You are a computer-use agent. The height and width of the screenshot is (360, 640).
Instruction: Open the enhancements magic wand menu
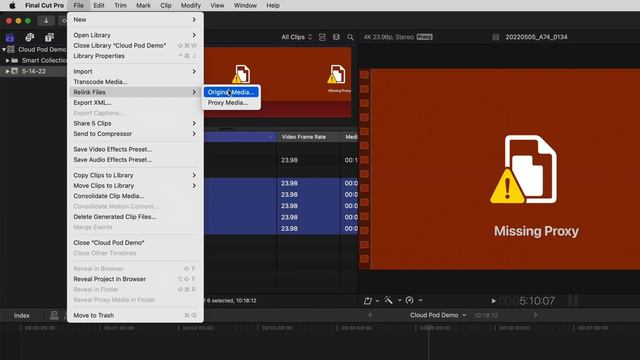point(393,301)
